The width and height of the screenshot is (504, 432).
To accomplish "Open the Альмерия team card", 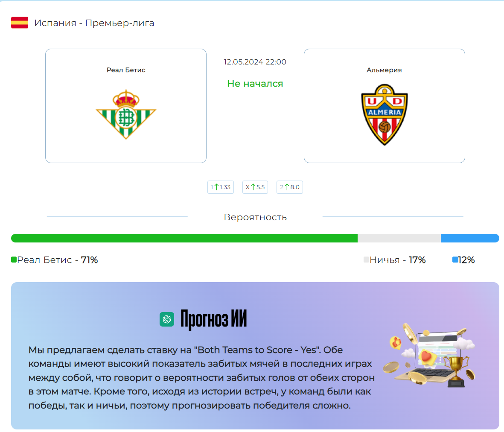I will (x=385, y=106).
